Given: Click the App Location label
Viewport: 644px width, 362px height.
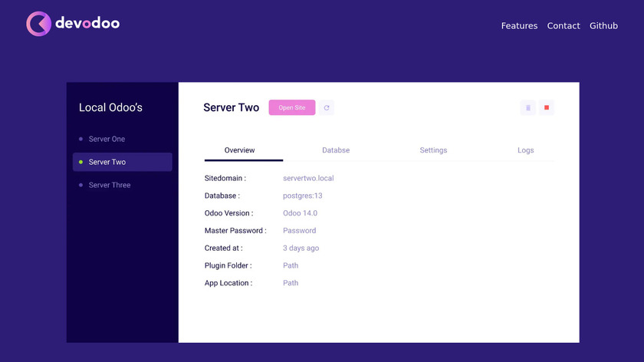Looking at the screenshot, I should coord(228,283).
